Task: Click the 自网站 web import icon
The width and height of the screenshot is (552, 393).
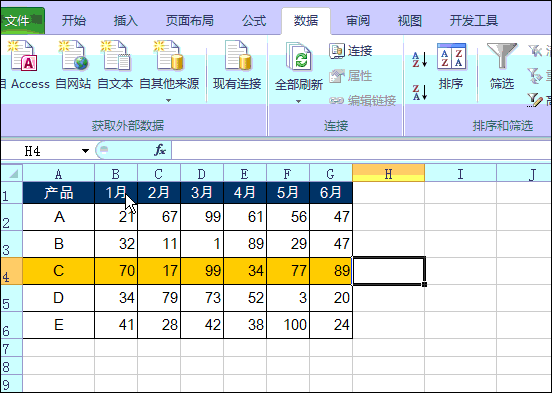Action: [x=73, y=56]
